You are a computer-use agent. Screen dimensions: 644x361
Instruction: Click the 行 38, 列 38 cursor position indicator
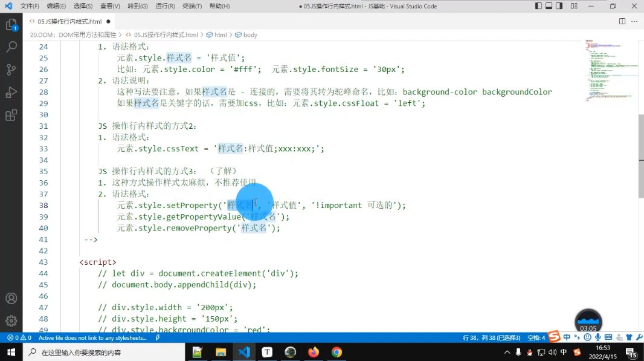point(491,337)
